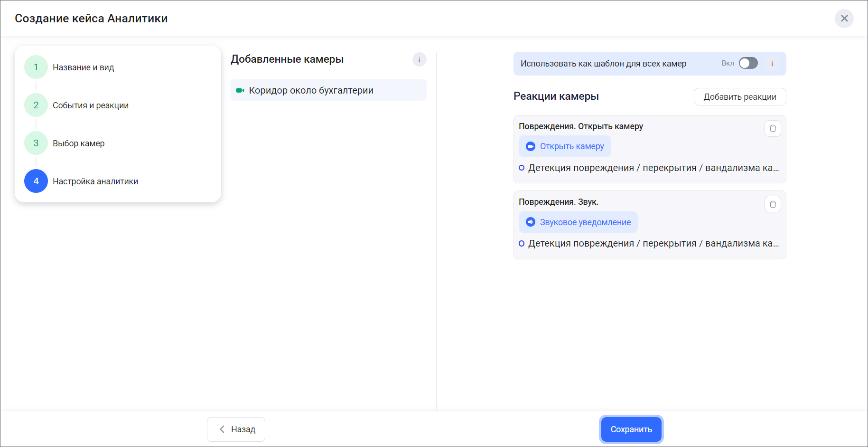Click the 'Добавленные камеры' heading
Image resolution: width=868 pixels, height=447 pixels.
[x=287, y=59]
